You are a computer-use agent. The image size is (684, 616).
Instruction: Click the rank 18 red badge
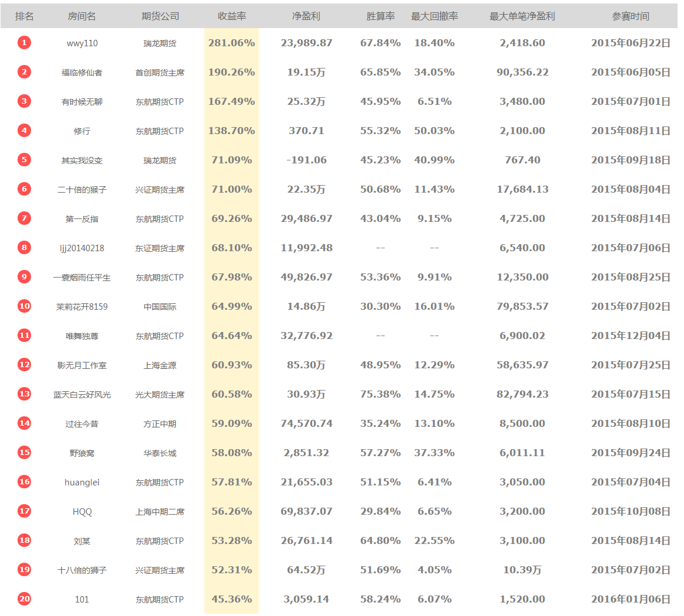(x=25, y=540)
